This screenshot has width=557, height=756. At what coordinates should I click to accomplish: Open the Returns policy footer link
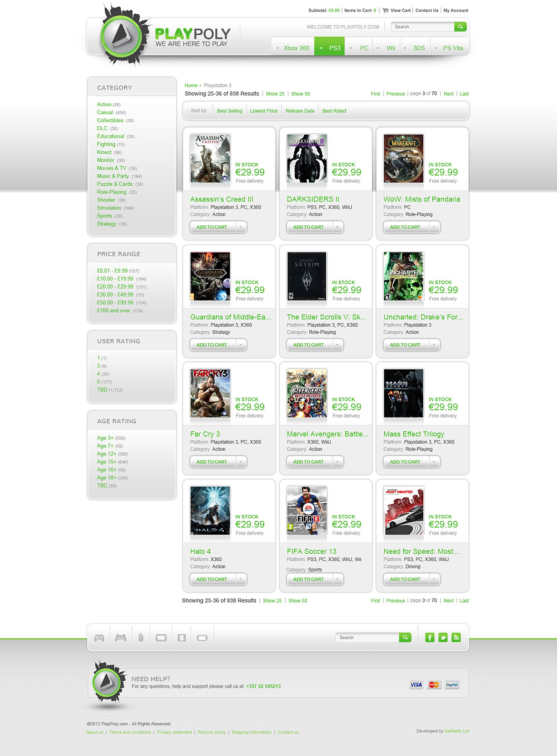pos(212,732)
